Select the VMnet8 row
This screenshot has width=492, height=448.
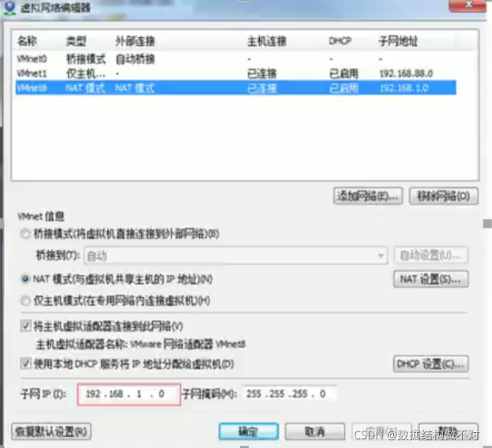pyautogui.click(x=236, y=88)
